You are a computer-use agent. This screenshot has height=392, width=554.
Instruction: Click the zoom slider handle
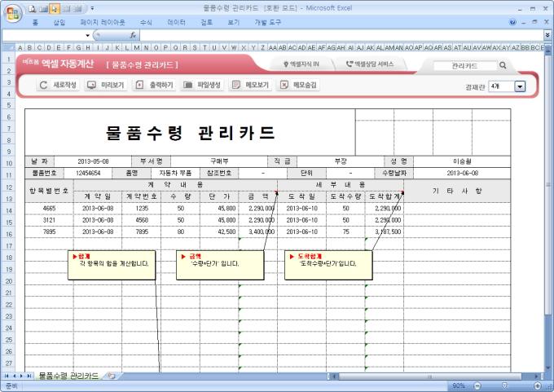click(x=505, y=385)
